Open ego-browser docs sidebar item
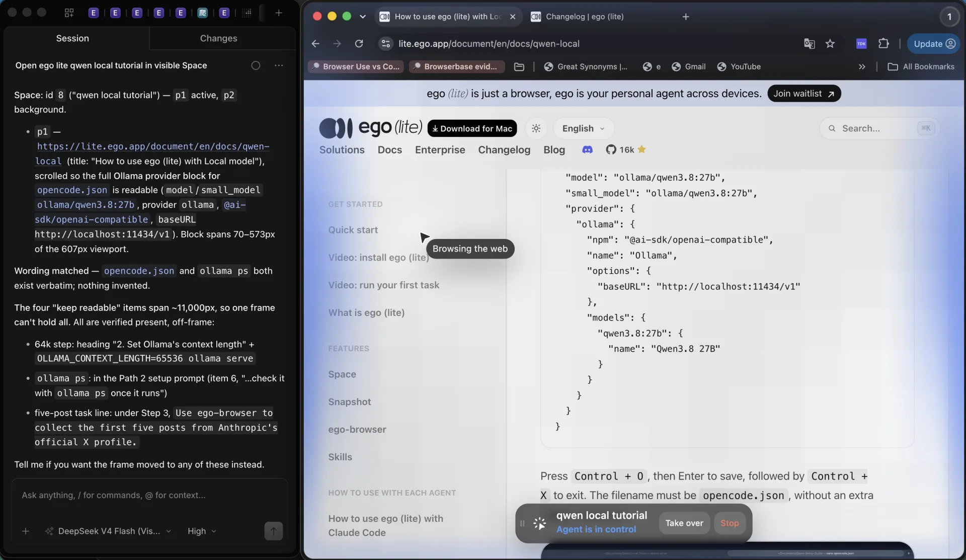 [357, 430]
